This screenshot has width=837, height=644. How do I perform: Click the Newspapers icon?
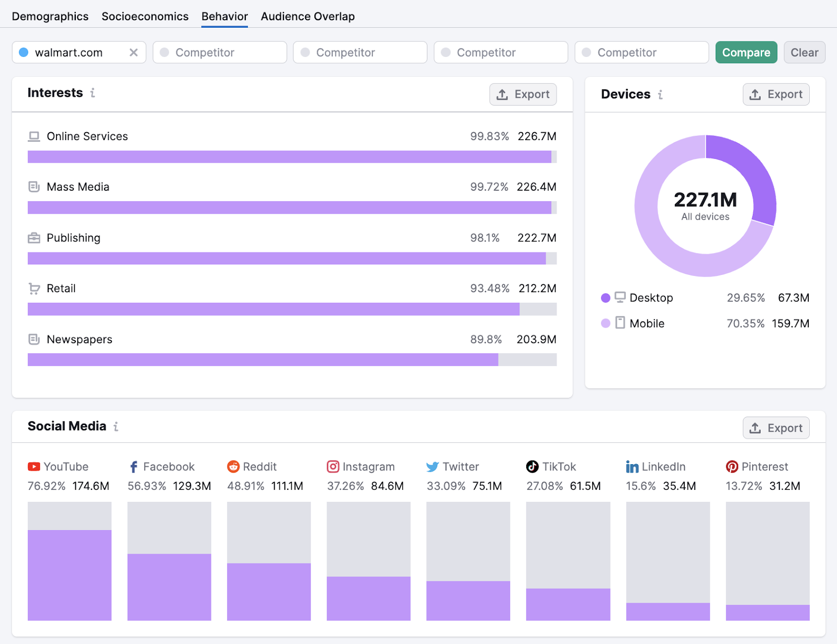[x=34, y=339]
